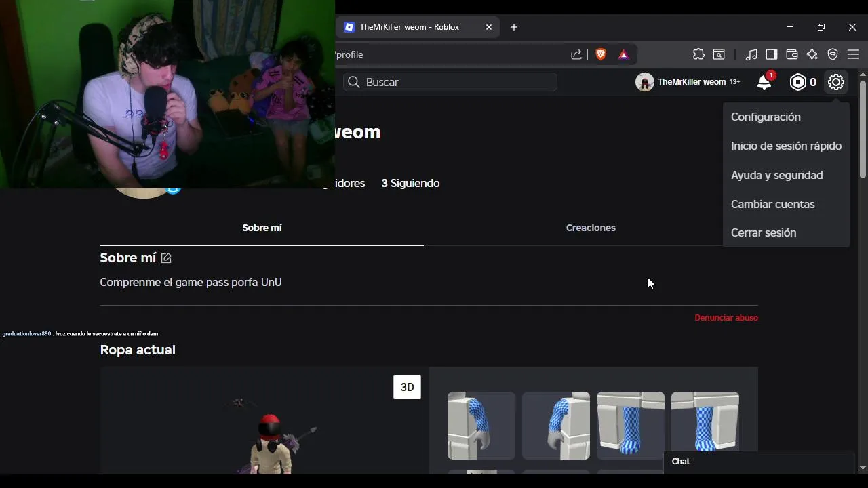Restore down the browser window
The width and height of the screenshot is (868, 488).
pos(821,27)
